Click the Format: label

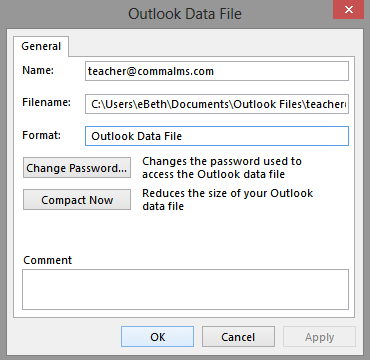(41, 135)
